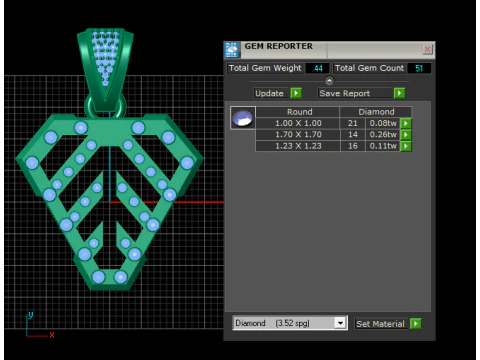
Task: Click the Set Material button
Action: [380, 324]
